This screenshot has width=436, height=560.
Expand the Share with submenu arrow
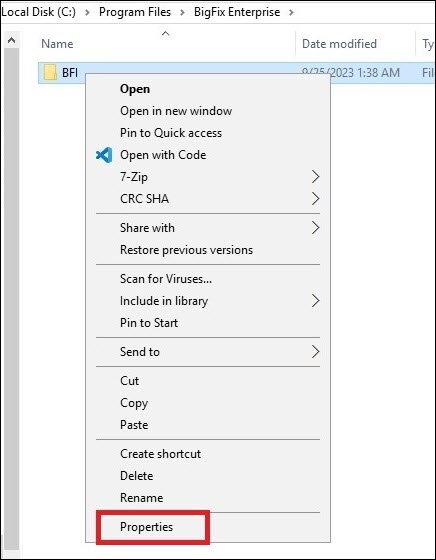click(x=315, y=228)
